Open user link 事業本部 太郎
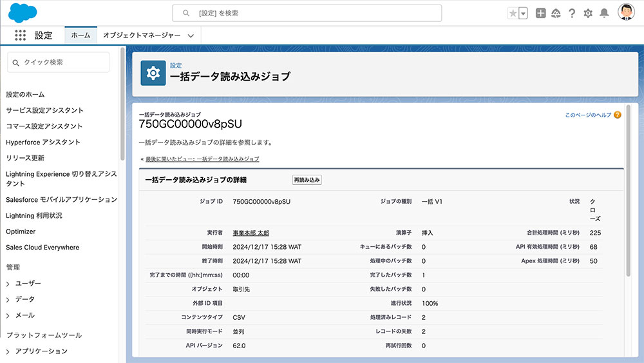Image resolution: width=644 pixels, height=363 pixels. click(x=251, y=233)
